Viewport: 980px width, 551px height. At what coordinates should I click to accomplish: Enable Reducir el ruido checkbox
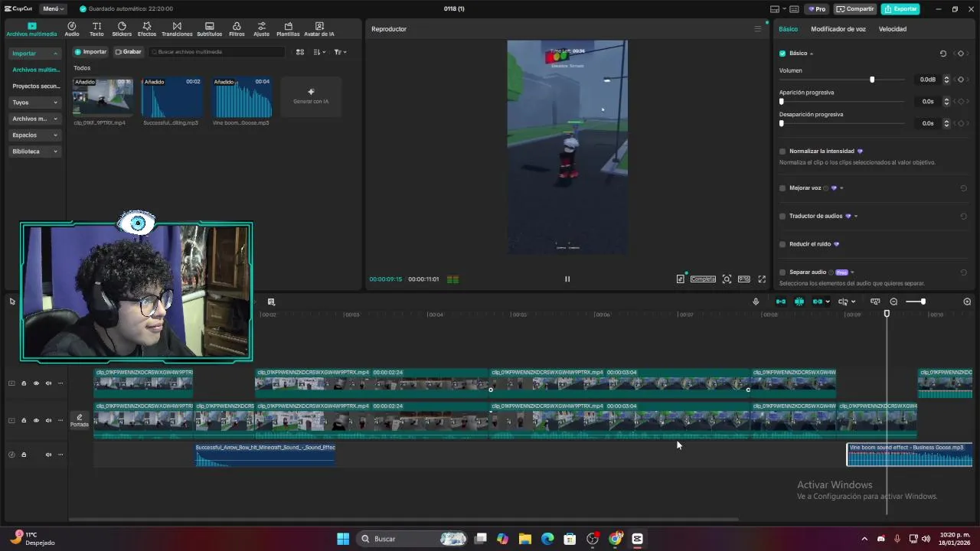pos(782,245)
